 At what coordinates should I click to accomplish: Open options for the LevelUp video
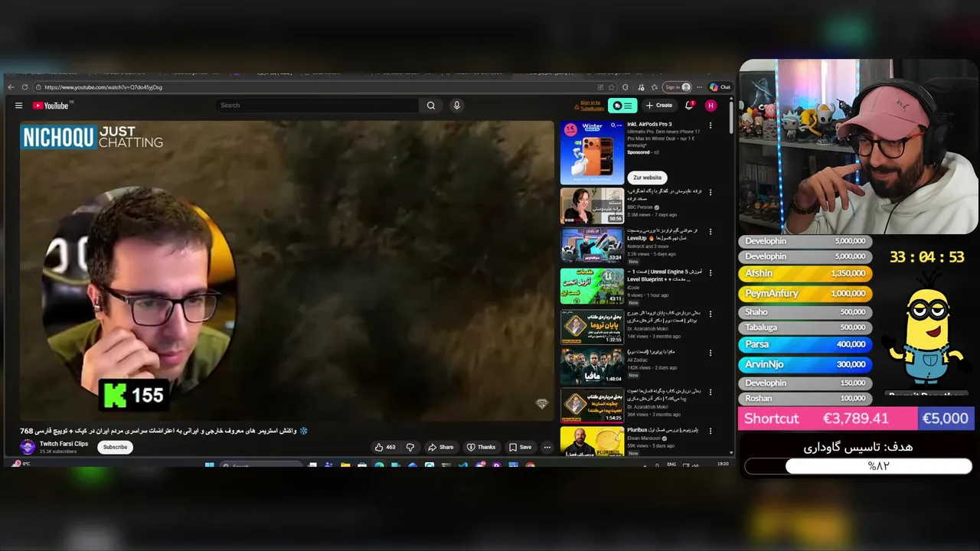(710, 232)
